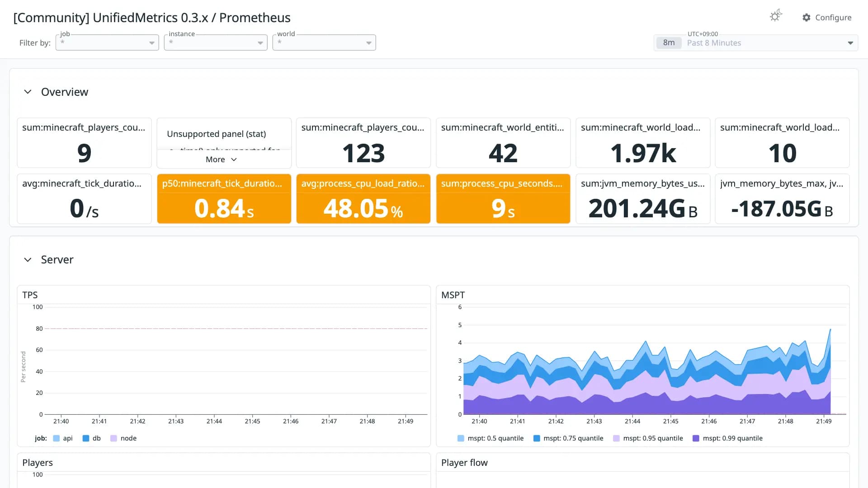
Task: Click the Overview section heading
Action: (65, 92)
